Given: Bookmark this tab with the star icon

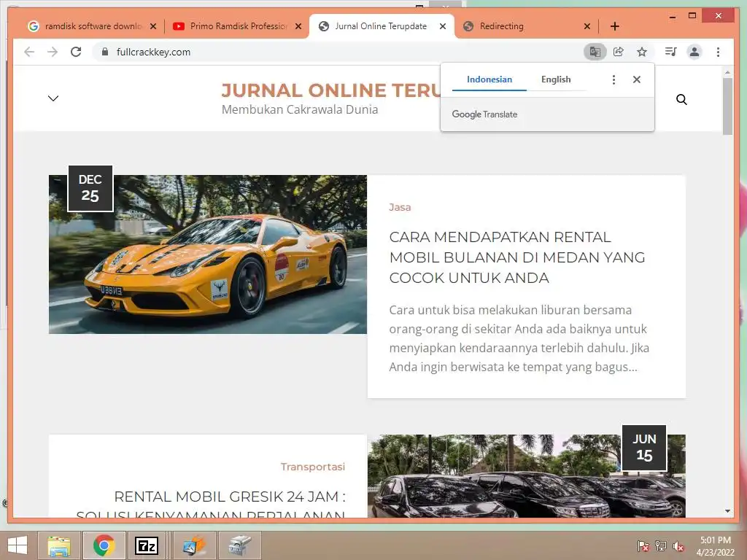Looking at the screenshot, I should [x=642, y=52].
